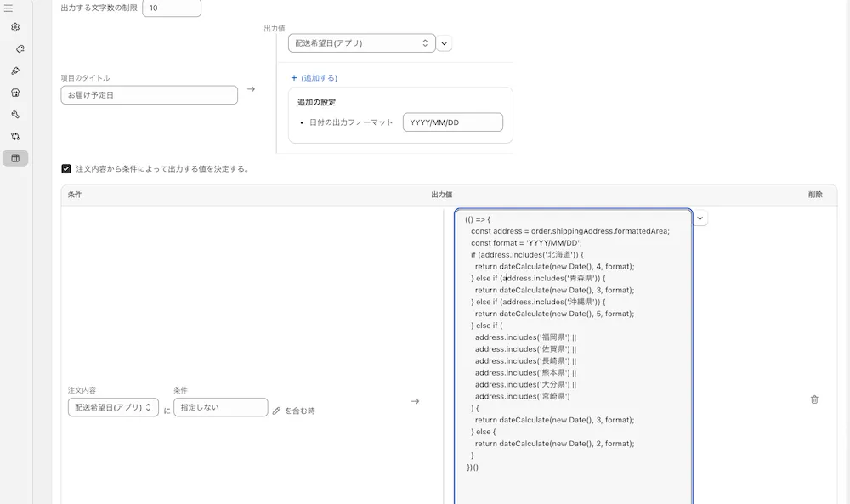850x504 pixels.
Task: Open the 注文内容 配送希望日(アプリ) condition dropdown
Action: [113, 408]
